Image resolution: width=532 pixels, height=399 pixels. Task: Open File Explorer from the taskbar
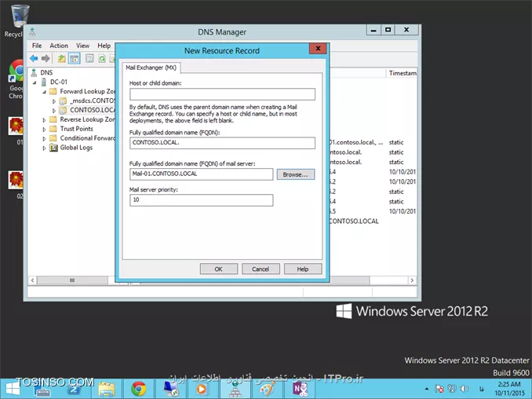106,389
